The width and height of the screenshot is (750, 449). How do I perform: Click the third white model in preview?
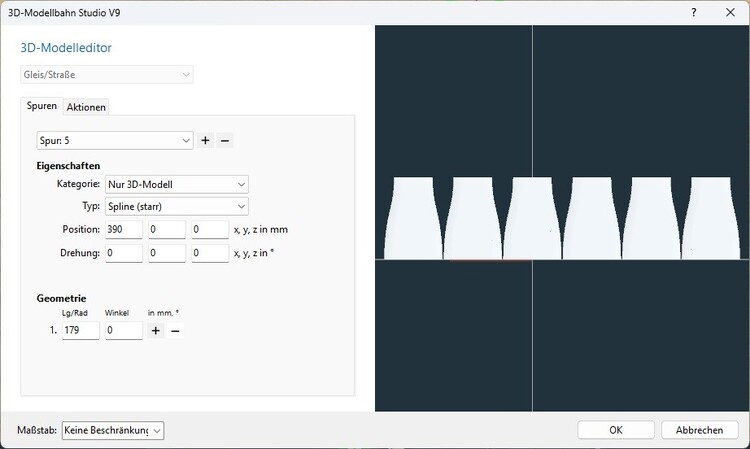[532, 219]
